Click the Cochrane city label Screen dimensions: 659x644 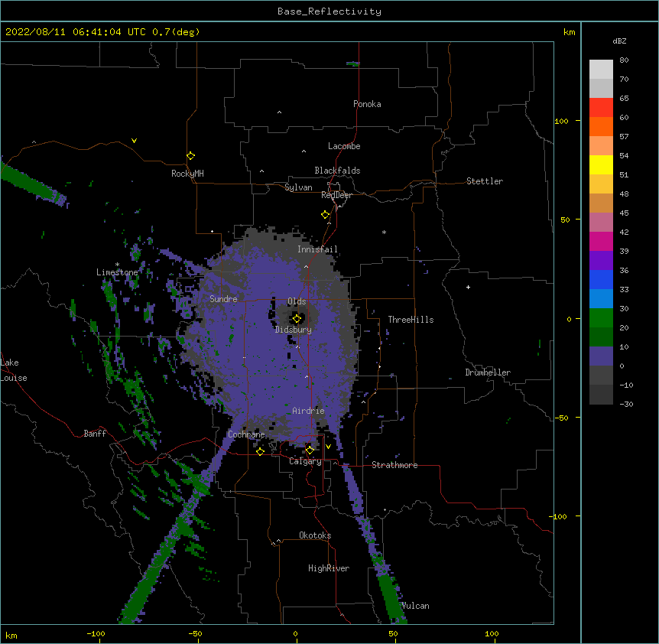point(246,434)
